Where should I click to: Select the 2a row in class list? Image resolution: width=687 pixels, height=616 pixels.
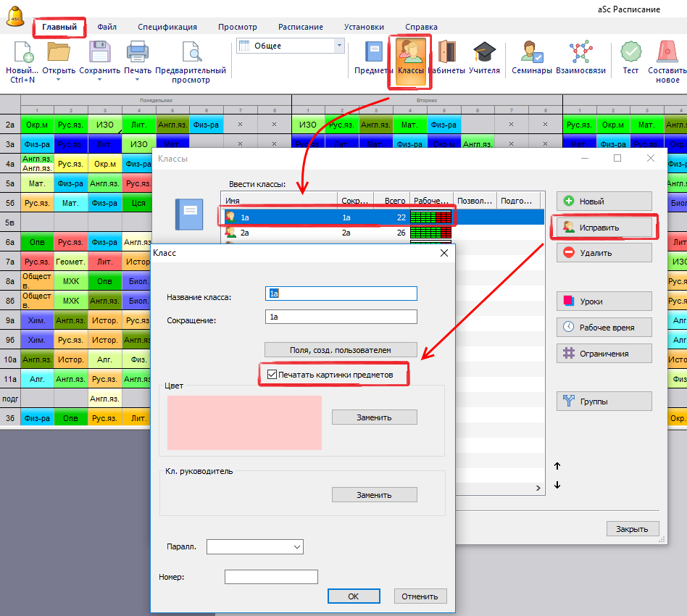click(290, 233)
